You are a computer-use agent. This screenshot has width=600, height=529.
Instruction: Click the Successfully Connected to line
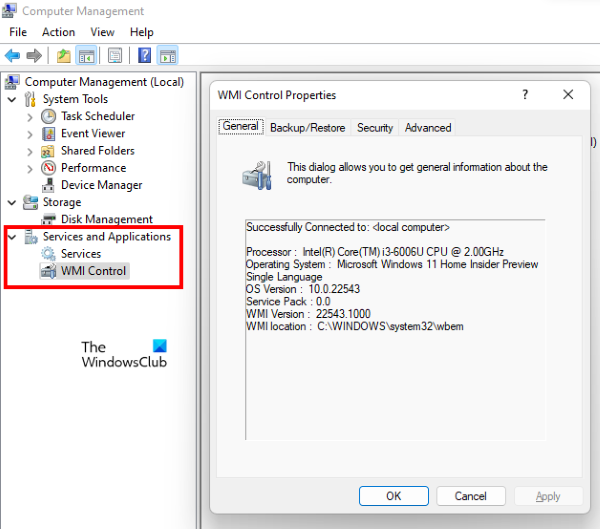coord(347,227)
